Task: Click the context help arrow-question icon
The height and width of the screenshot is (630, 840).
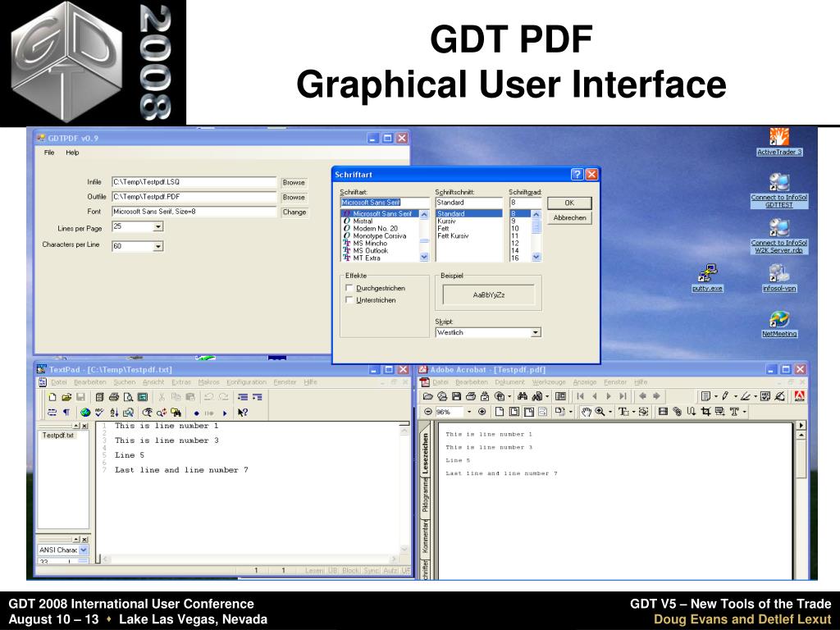Action: point(243,413)
